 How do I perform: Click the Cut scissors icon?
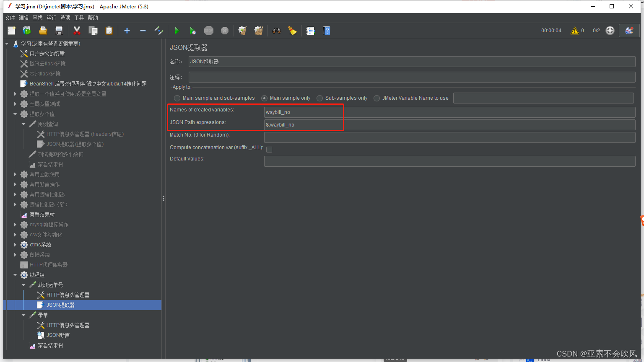(x=77, y=31)
